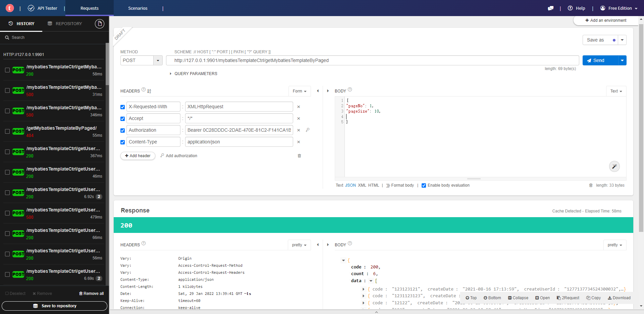Open the headers Form dropdown
Image resolution: width=644 pixels, height=314 pixels.
coord(300,91)
